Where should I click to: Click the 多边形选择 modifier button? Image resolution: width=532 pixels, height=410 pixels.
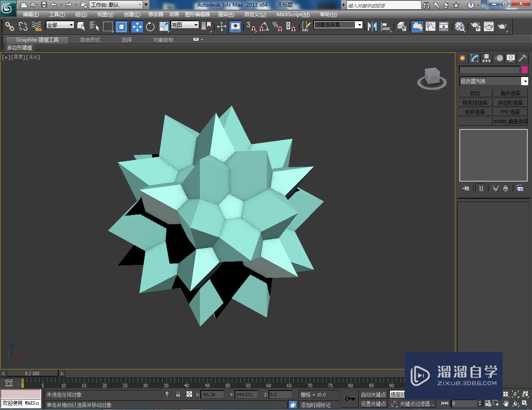coord(510,103)
